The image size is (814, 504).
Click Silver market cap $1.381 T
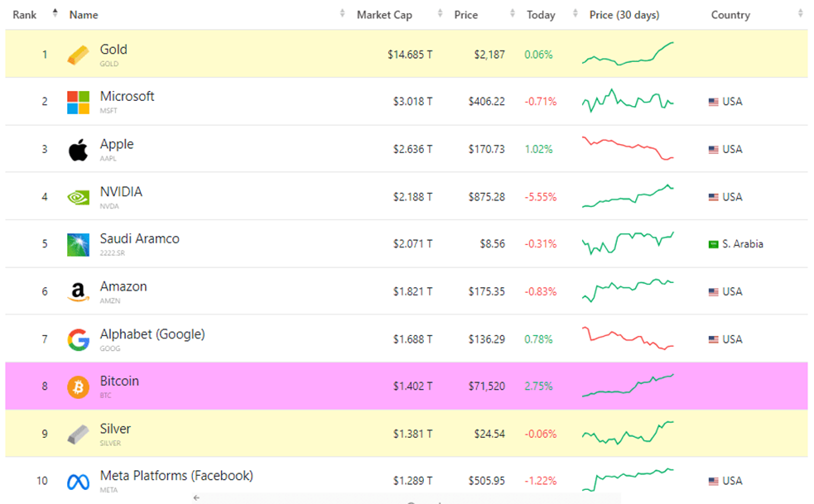(412, 434)
